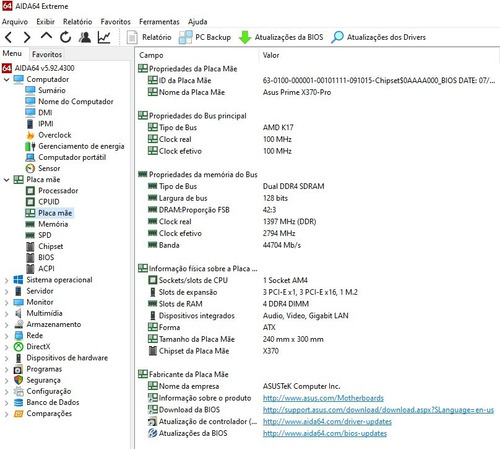Click the Banco de Dados database icon
The image size is (500, 449).
18,403
